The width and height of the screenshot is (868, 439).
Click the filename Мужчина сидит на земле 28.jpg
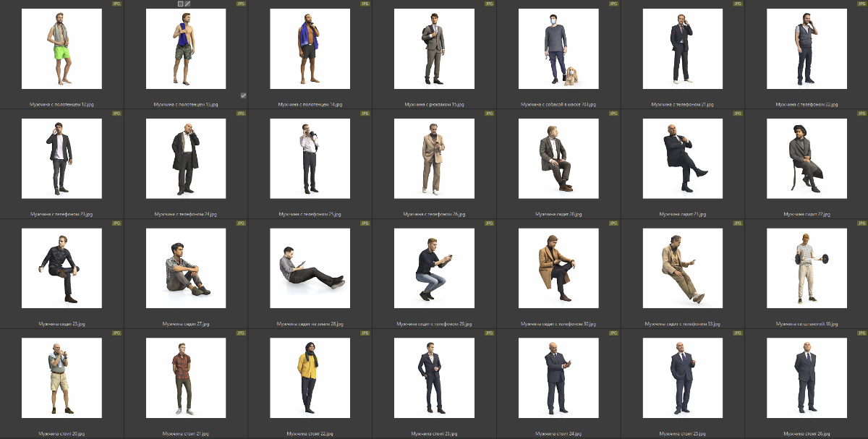tap(310, 324)
